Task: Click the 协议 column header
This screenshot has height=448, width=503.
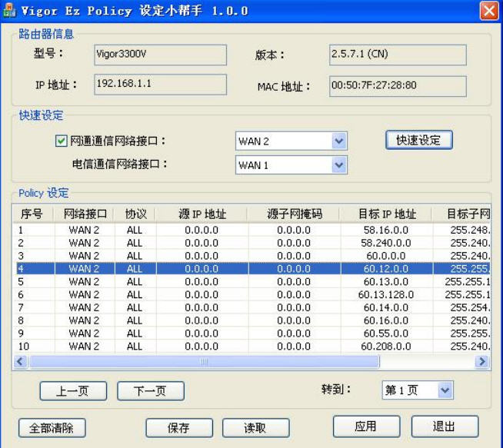Action: tap(135, 214)
